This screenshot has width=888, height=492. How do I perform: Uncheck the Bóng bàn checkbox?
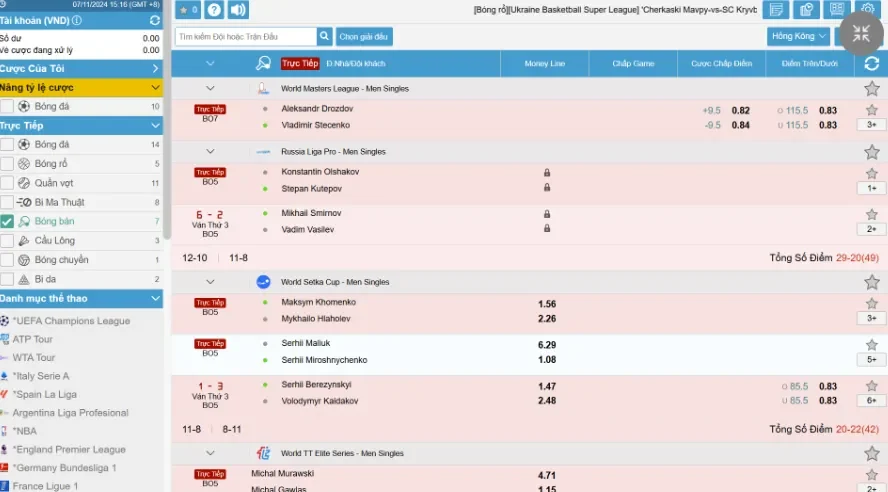pyautogui.click(x=8, y=221)
